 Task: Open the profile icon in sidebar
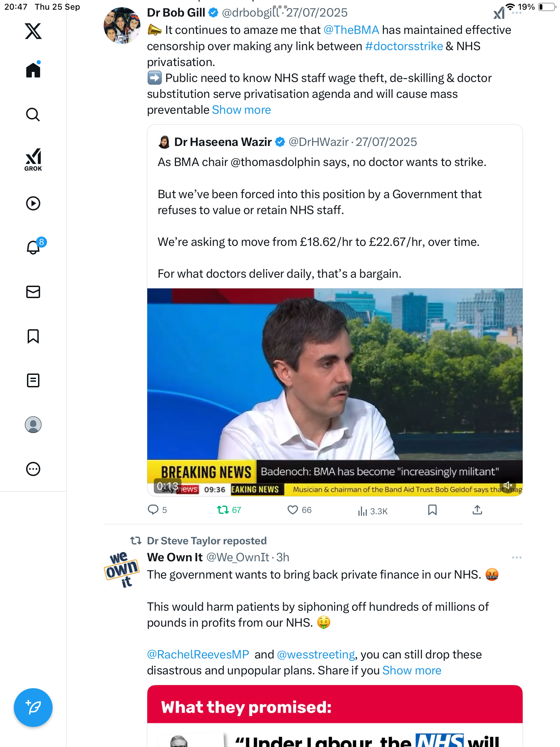[33, 425]
